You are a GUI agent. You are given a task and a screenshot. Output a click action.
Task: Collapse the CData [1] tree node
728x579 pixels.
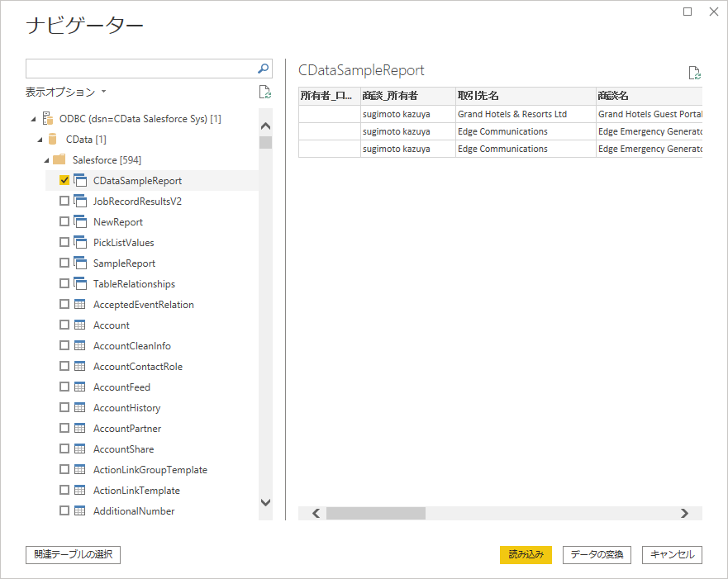coord(40,140)
